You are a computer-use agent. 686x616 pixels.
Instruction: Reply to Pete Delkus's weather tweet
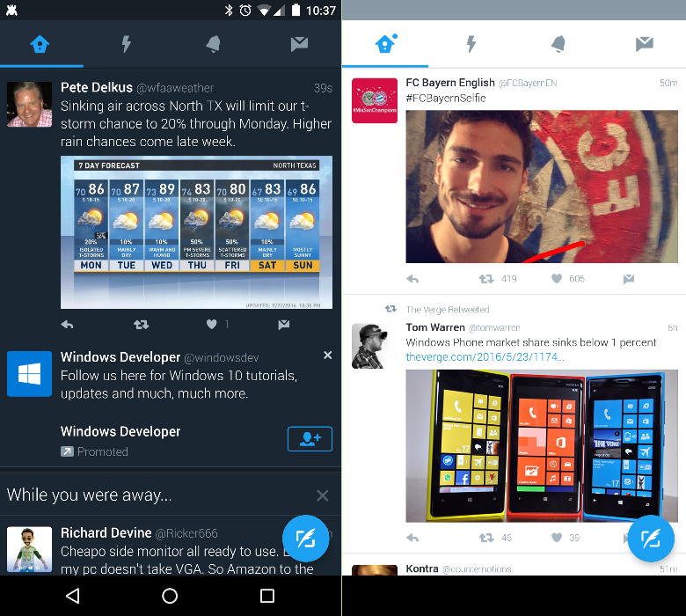[68, 325]
